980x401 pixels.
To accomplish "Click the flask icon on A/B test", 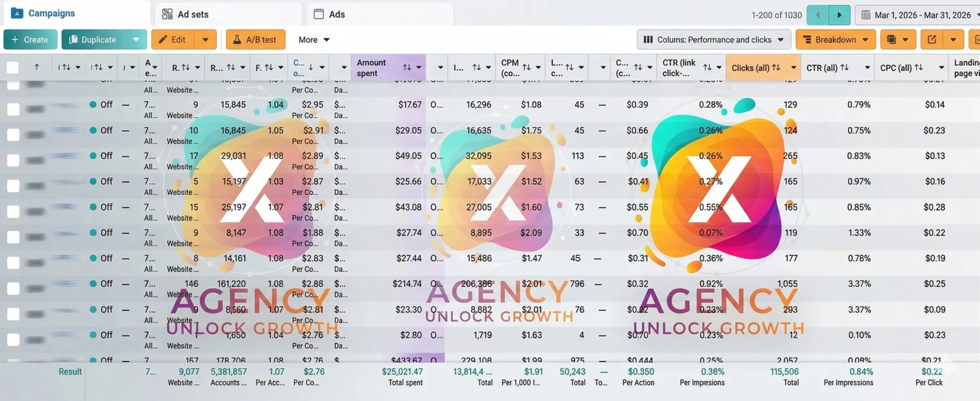I will (237, 40).
